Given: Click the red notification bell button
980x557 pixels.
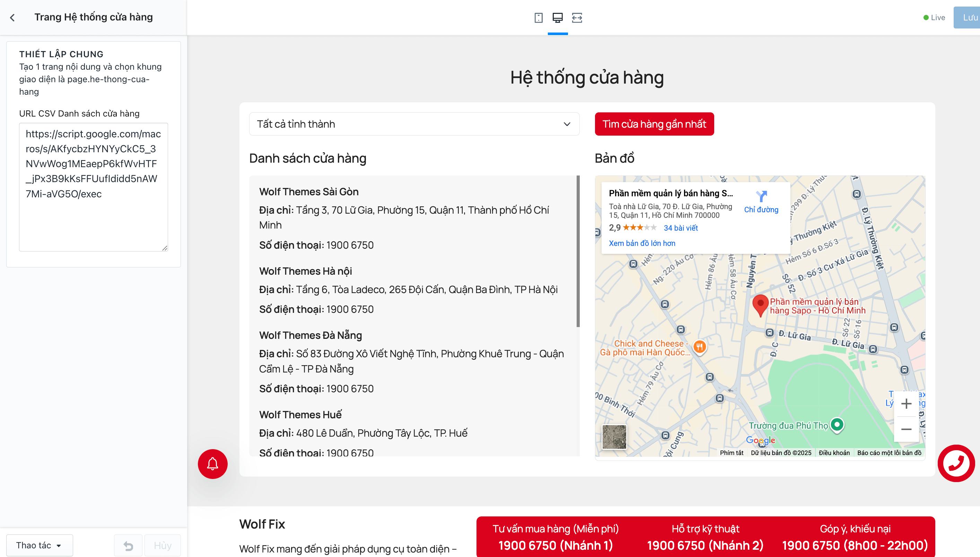Looking at the screenshot, I should point(212,464).
